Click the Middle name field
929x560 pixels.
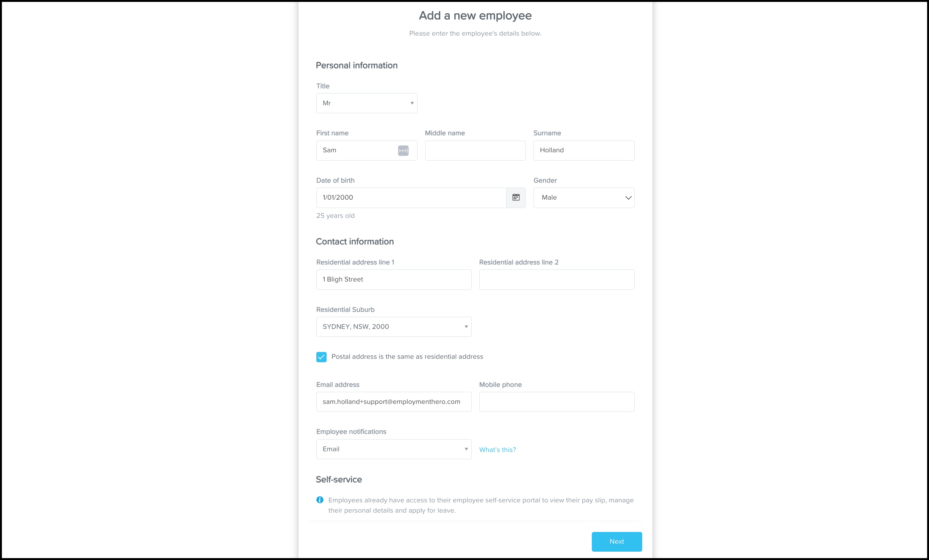point(475,150)
